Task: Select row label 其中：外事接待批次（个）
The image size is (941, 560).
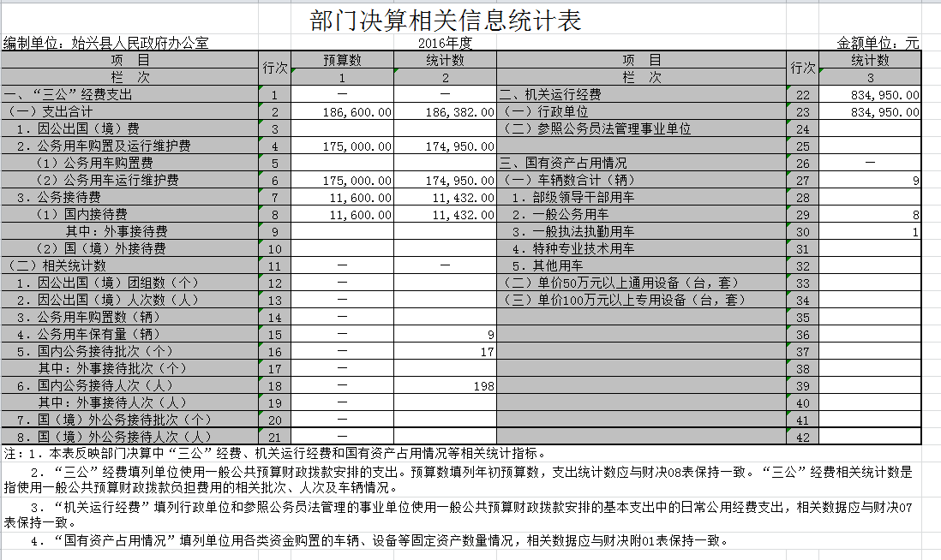Action: [112, 368]
